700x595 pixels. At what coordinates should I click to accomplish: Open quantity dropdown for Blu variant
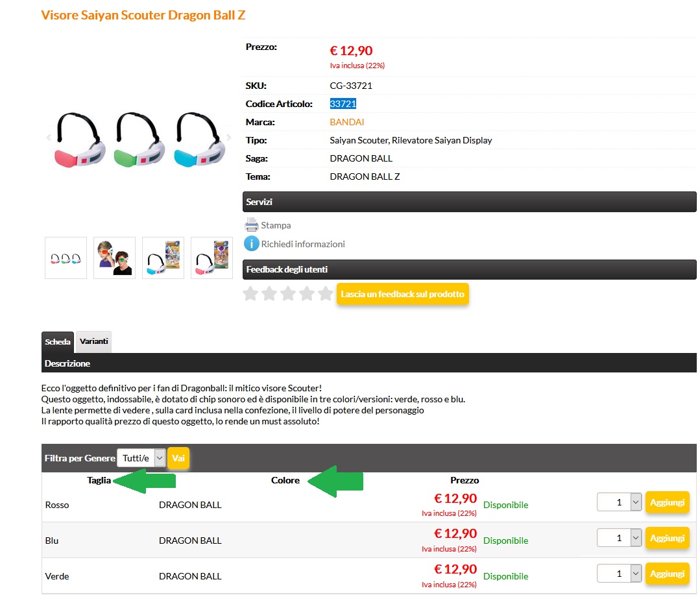(619, 538)
